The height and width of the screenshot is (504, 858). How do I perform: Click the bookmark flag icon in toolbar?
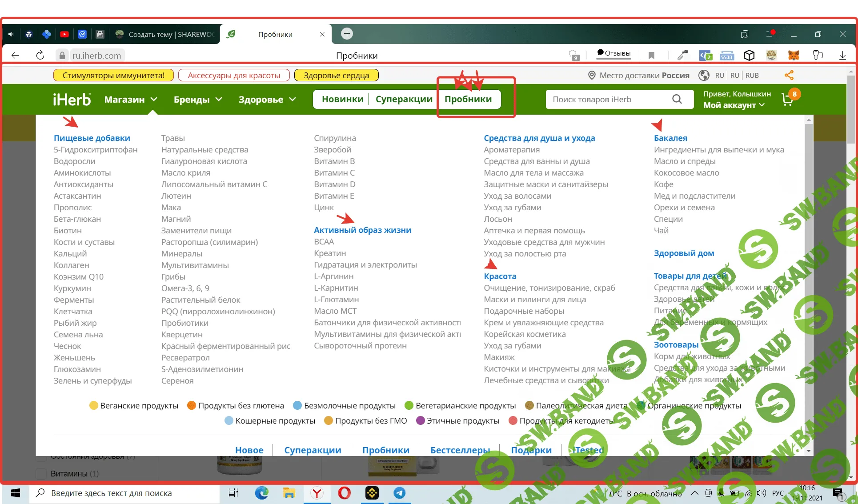(651, 55)
